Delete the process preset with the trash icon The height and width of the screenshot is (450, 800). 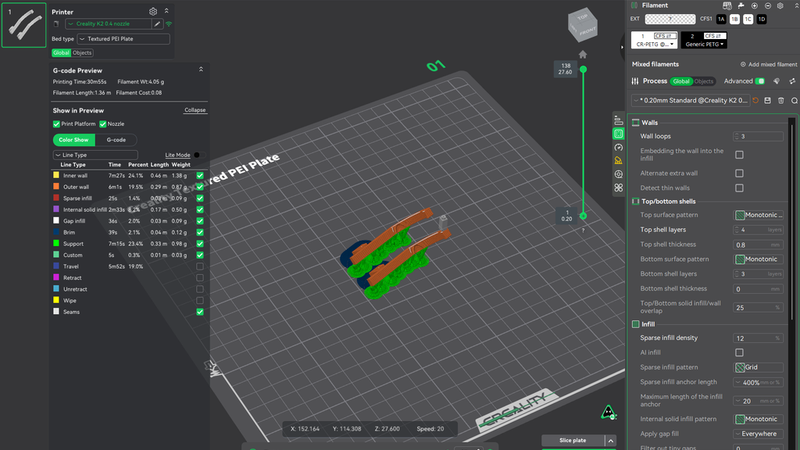click(x=781, y=101)
